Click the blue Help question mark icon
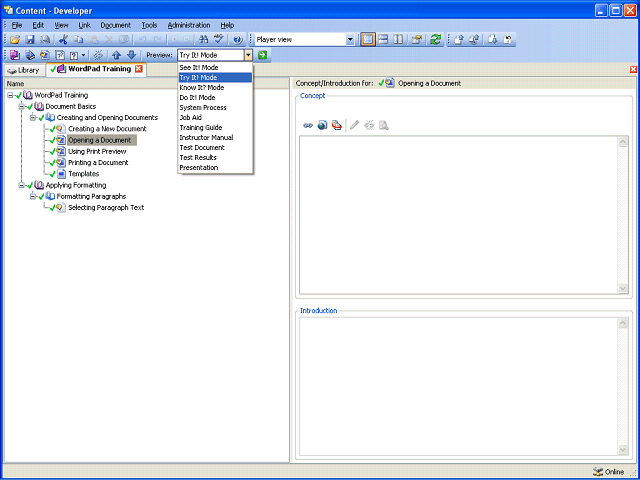This screenshot has height=480, width=640. coord(238,40)
